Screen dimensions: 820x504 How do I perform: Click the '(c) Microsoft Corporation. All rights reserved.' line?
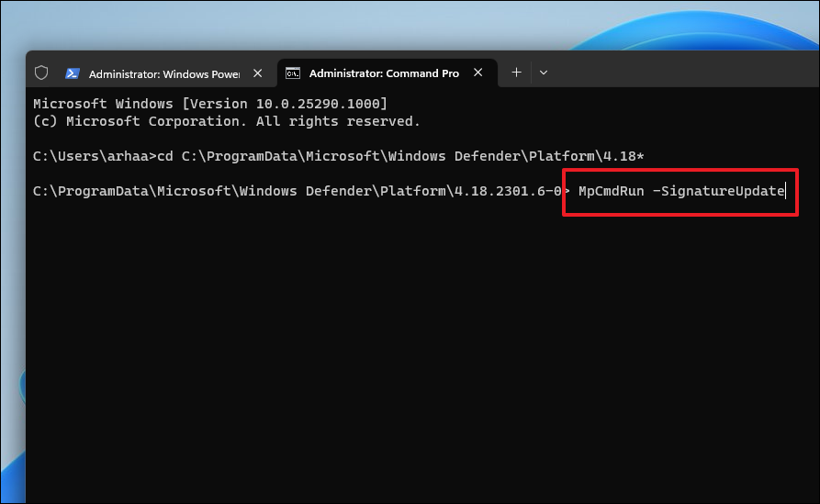(227, 121)
